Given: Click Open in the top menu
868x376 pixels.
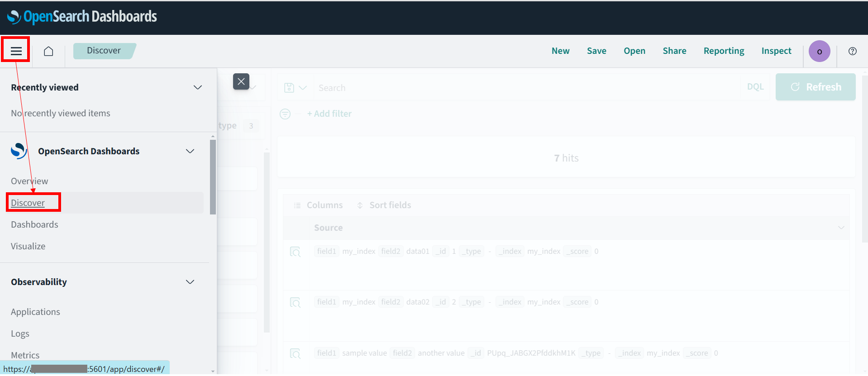Looking at the screenshot, I should click(635, 51).
